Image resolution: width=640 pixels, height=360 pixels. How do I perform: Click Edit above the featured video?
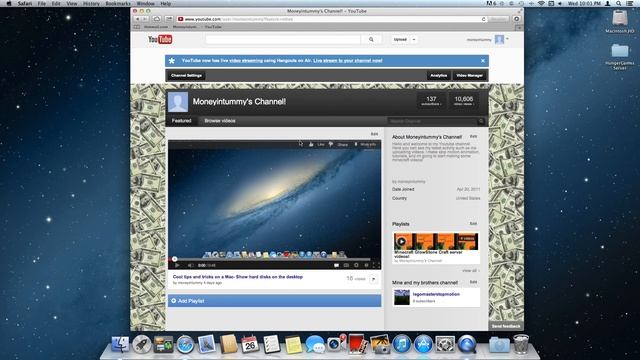tap(374, 134)
